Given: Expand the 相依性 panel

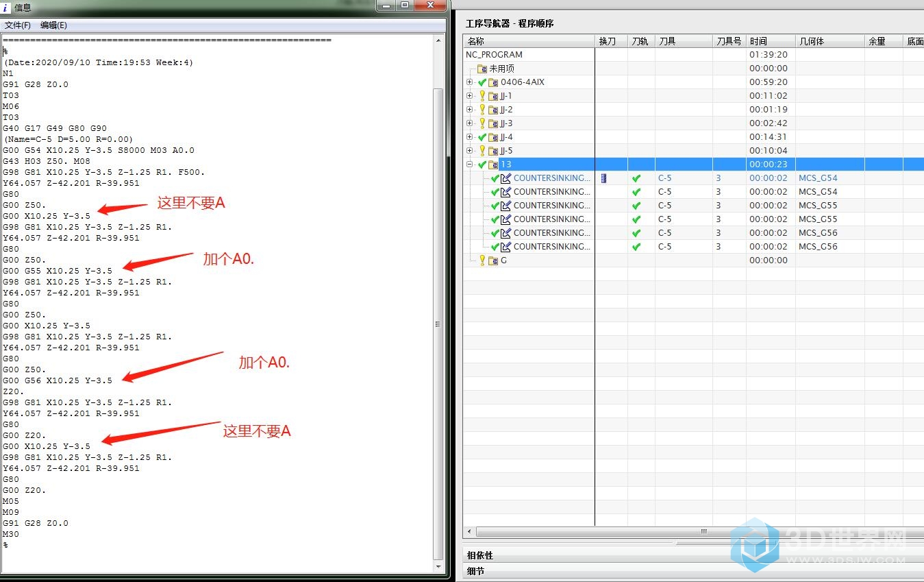Looking at the screenshot, I should [693, 555].
